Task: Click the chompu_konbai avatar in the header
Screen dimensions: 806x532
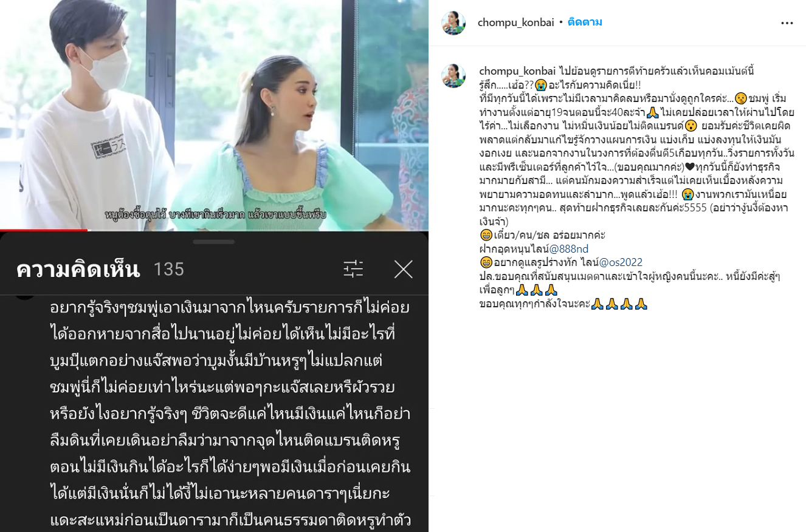Action: point(453,22)
